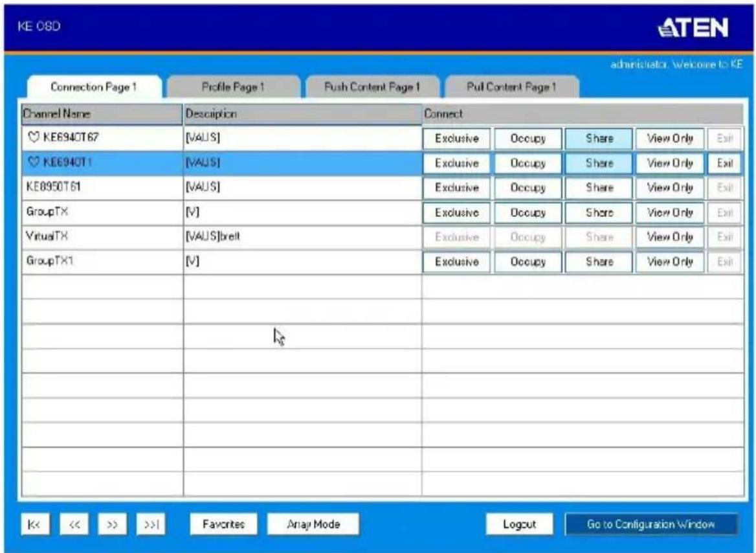
Task: Go to Configuration Window
Action: (651, 525)
